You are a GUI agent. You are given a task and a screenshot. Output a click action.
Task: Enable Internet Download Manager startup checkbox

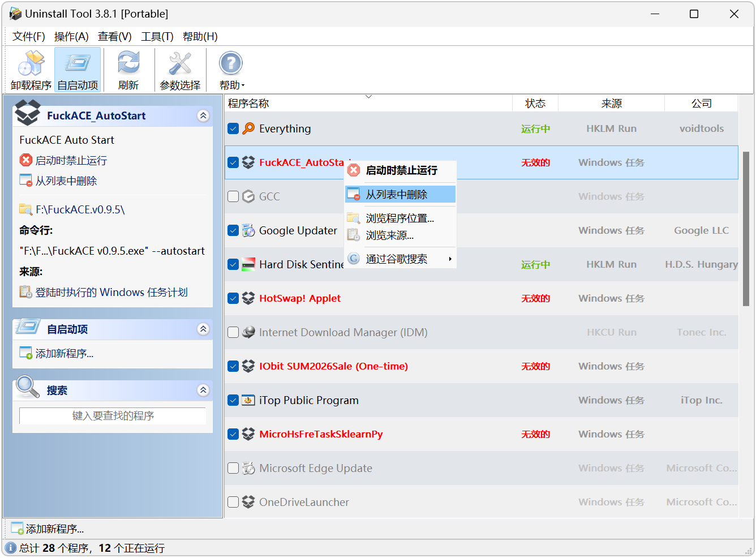point(233,332)
